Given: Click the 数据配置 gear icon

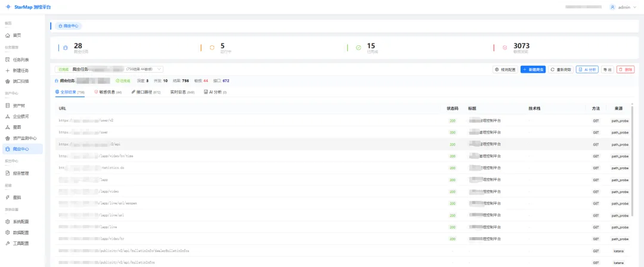Looking at the screenshot, I should pos(7,232).
